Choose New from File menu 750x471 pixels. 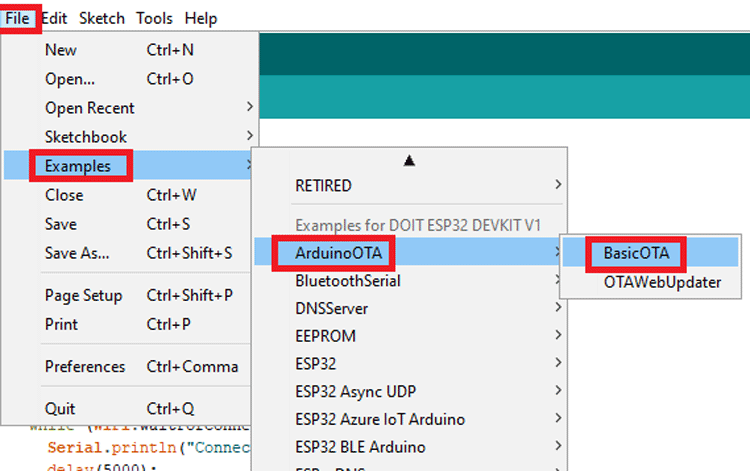pyautogui.click(x=128, y=50)
